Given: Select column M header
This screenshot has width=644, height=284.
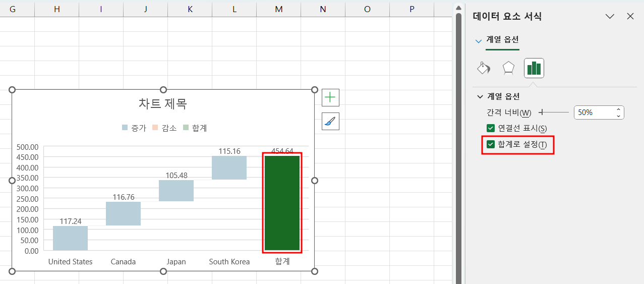Looking at the screenshot, I should tap(278, 9).
